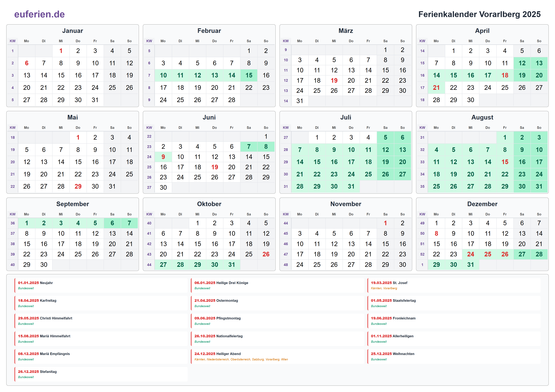Select the Dezember month heading
The image size is (555, 392).
pos(482,204)
